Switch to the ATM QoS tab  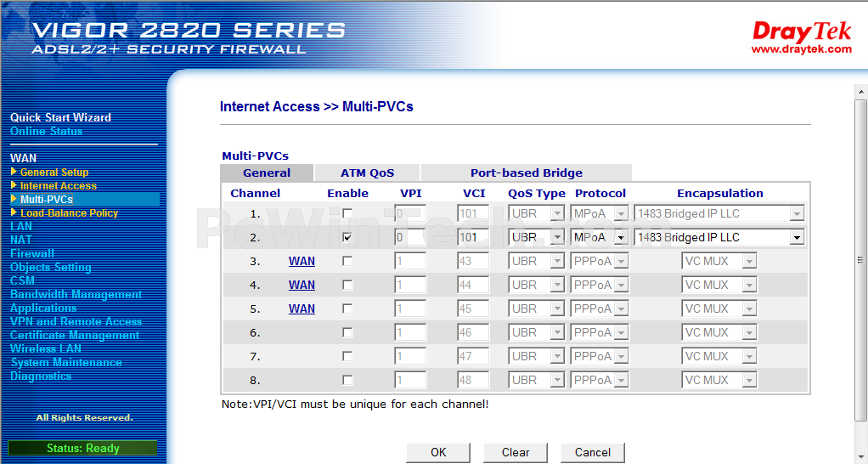[367, 173]
